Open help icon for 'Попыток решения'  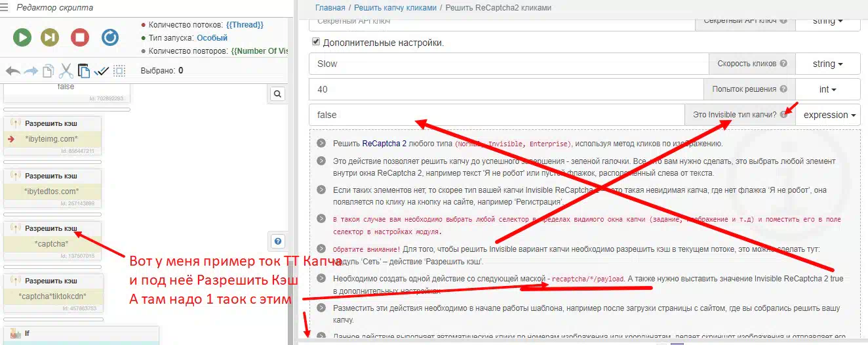point(783,89)
